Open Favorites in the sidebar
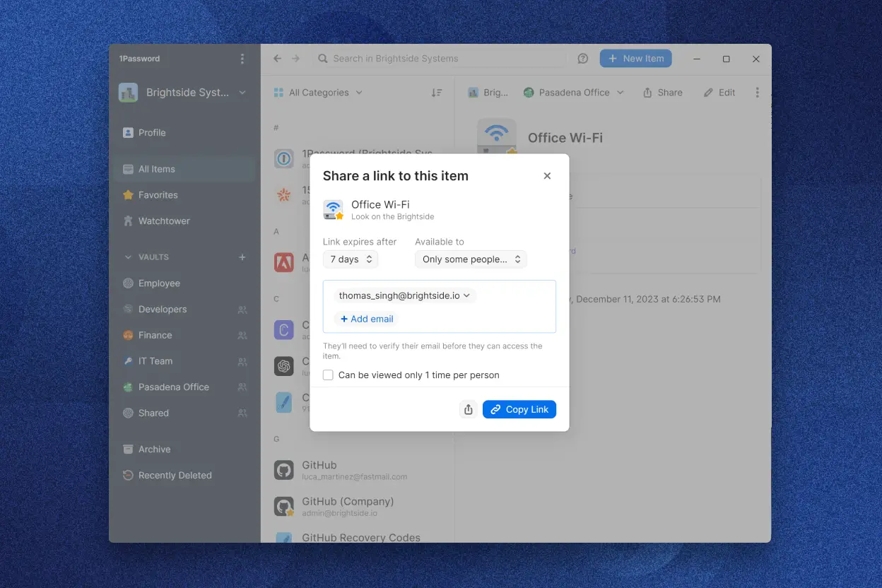Screen dimensions: 882x588 pyautogui.click(x=185, y=195)
